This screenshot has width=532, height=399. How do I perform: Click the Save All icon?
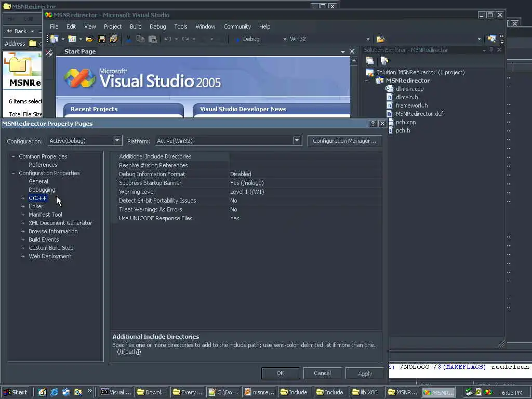pyautogui.click(x=114, y=39)
